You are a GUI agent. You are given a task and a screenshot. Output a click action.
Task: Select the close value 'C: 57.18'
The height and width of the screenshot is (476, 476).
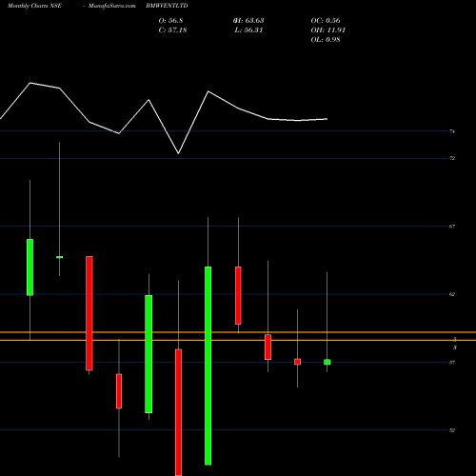pyautogui.click(x=172, y=30)
